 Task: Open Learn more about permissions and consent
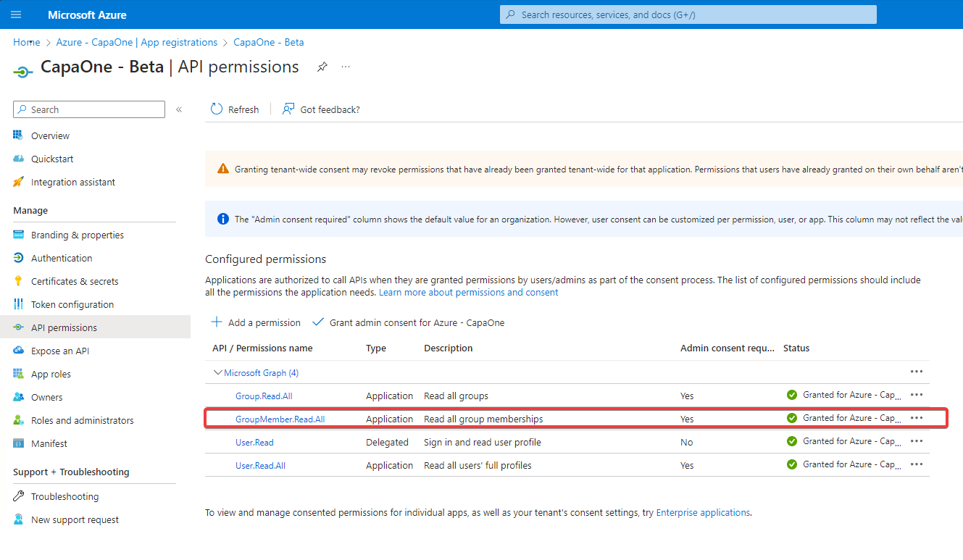pos(469,292)
